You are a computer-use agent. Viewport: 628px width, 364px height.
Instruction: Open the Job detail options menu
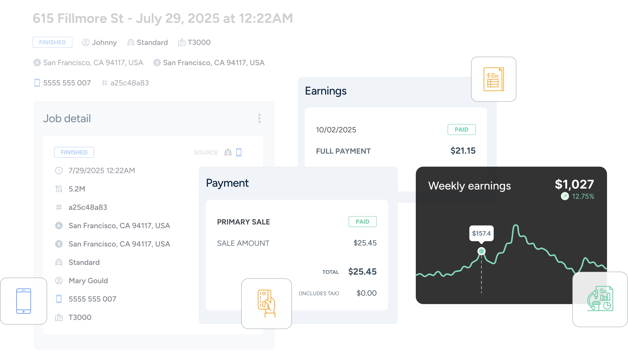tap(259, 119)
